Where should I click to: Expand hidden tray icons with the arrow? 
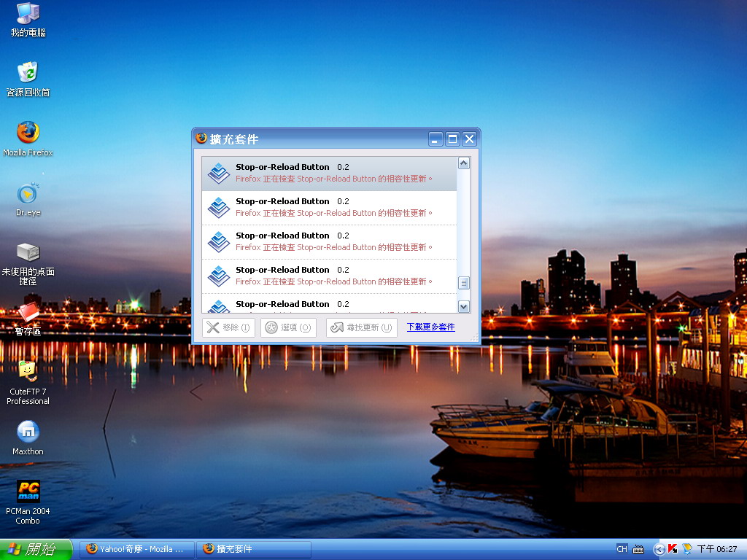659,550
